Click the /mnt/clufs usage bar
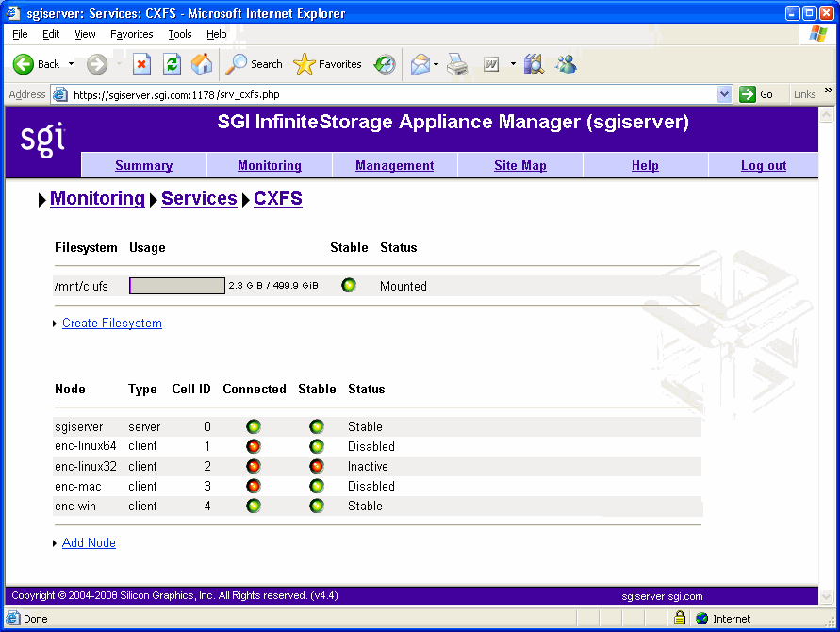 pos(177,286)
